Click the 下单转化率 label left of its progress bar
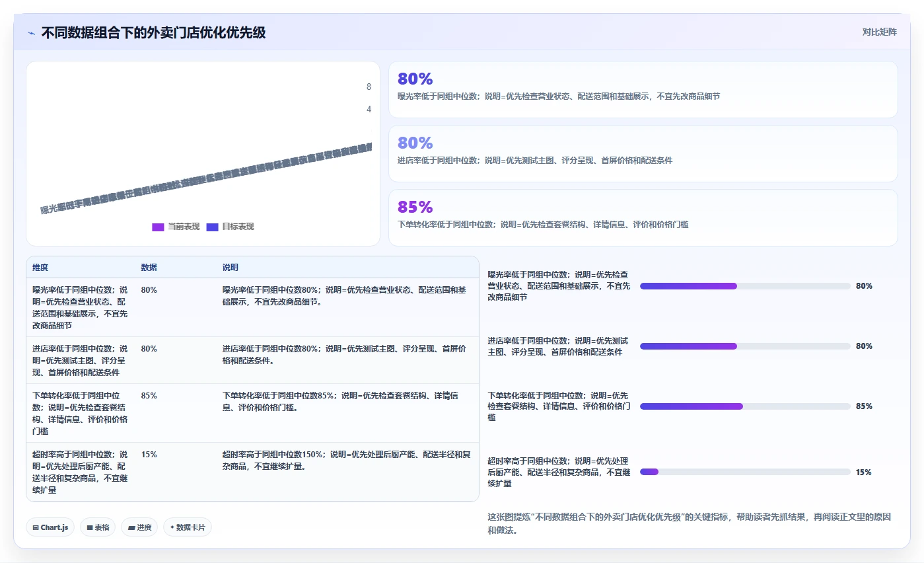Image resolution: width=924 pixels, height=563 pixels. click(x=559, y=406)
